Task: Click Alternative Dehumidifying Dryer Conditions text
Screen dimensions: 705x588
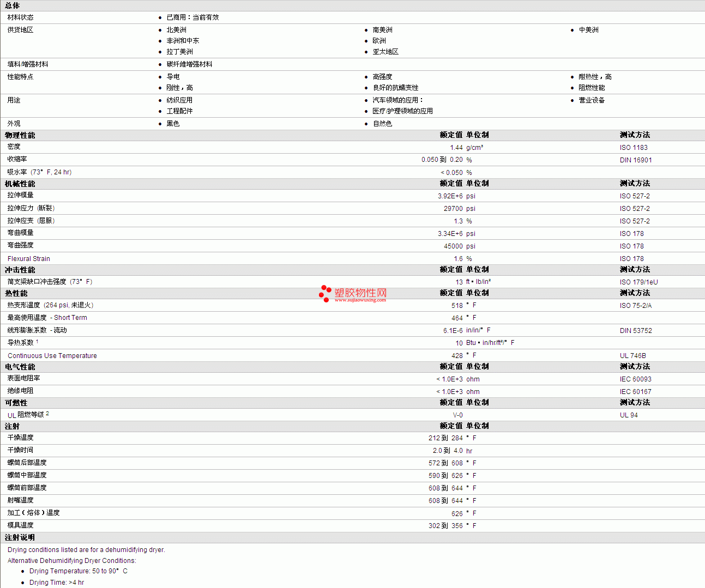Action: (72, 561)
